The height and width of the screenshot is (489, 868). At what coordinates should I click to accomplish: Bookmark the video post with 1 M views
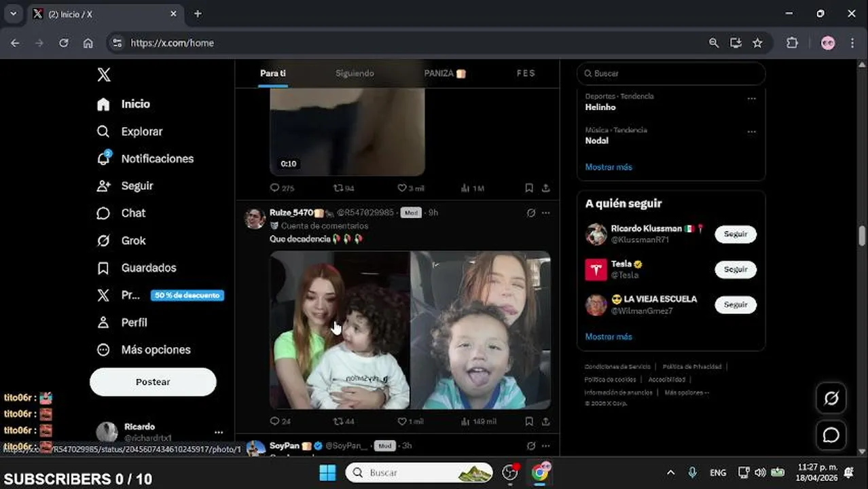528,188
